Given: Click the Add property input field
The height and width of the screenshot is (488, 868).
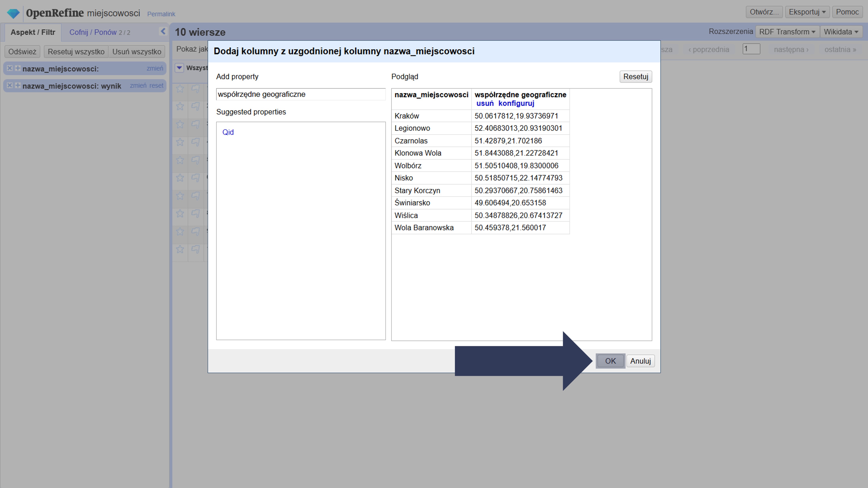Looking at the screenshot, I should (x=301, y=94).
